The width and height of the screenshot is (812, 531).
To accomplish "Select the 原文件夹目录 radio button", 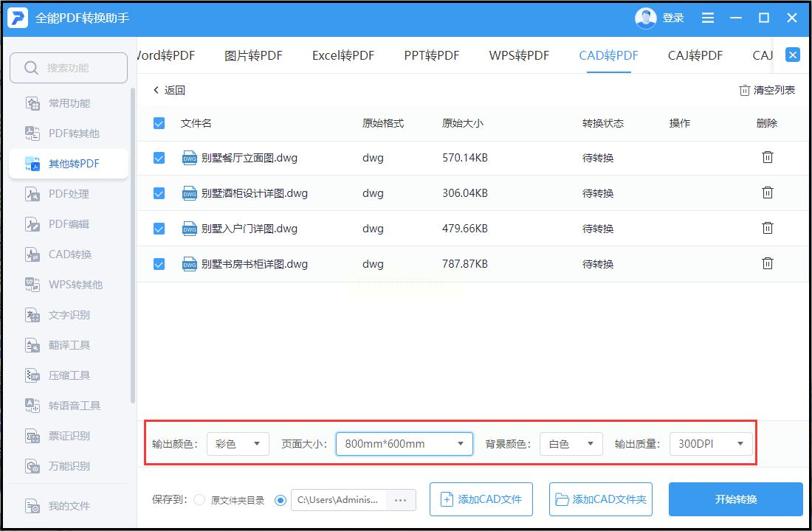I will [199, 500].
